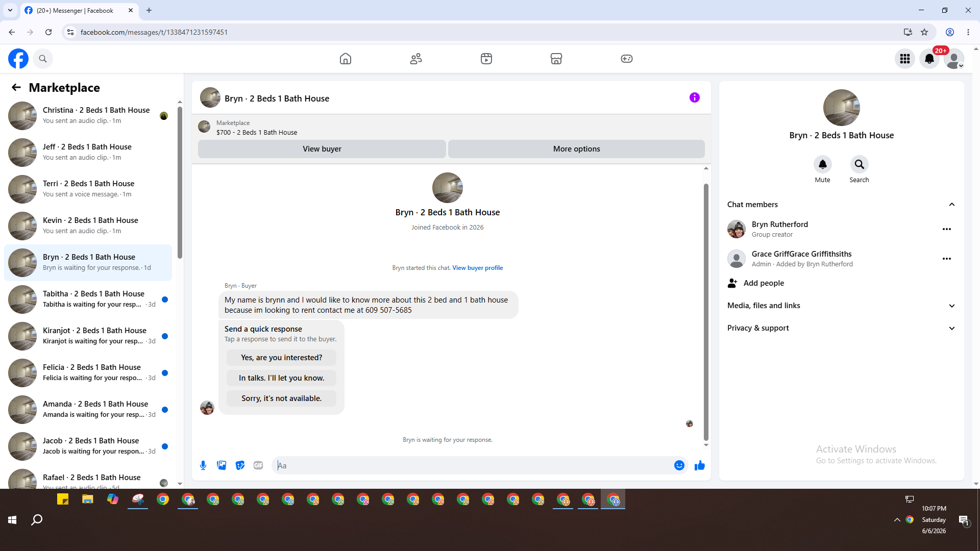Send quick response 'In talks. I'll let you know.'
The width and height of the screenshot is (980, 551).
pos(282,378)
